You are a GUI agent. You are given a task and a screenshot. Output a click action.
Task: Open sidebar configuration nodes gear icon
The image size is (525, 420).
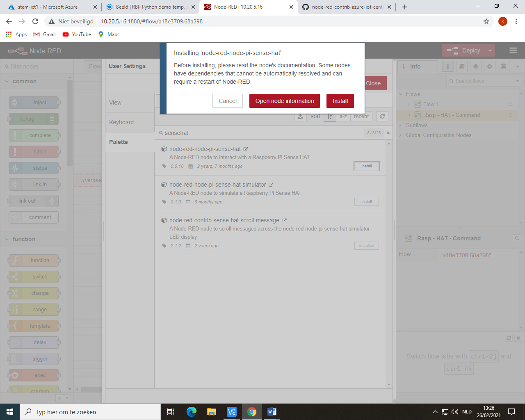pos(490,66)
